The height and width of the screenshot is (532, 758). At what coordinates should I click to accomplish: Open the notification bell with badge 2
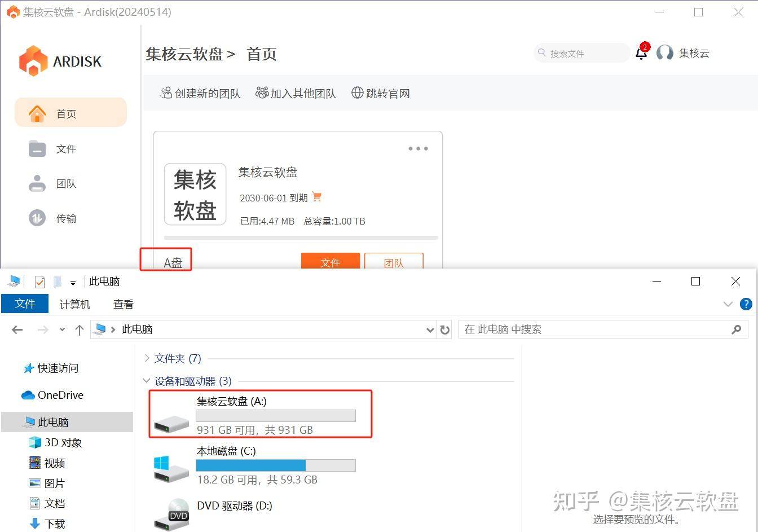[642, 52]
